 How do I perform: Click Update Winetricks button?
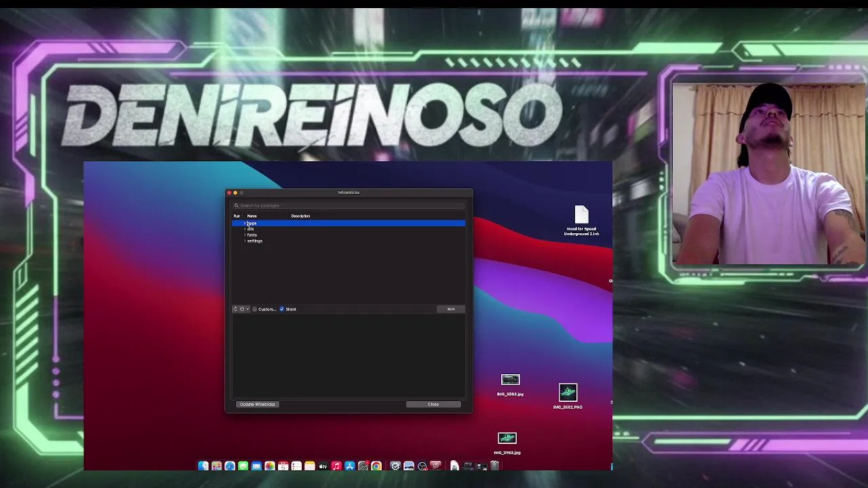click(258, 405)
